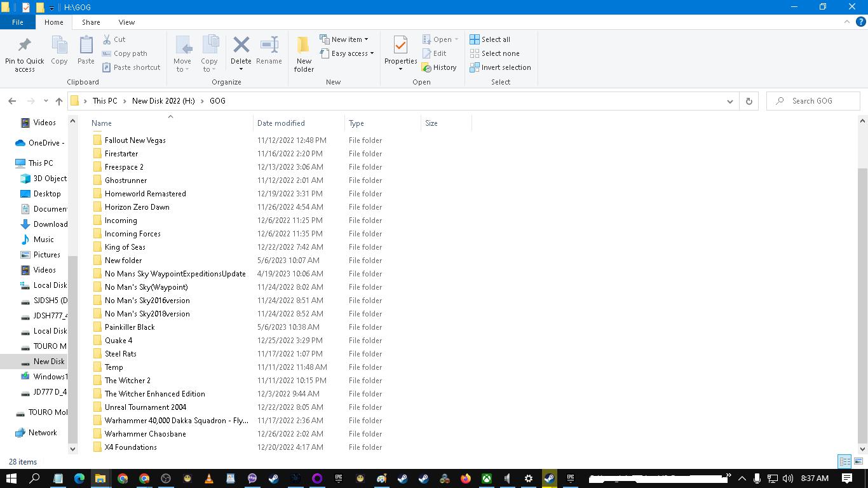Switch to the Share ribbon tab
Viewport: 868px width, 488px height.
pos(91,22)
